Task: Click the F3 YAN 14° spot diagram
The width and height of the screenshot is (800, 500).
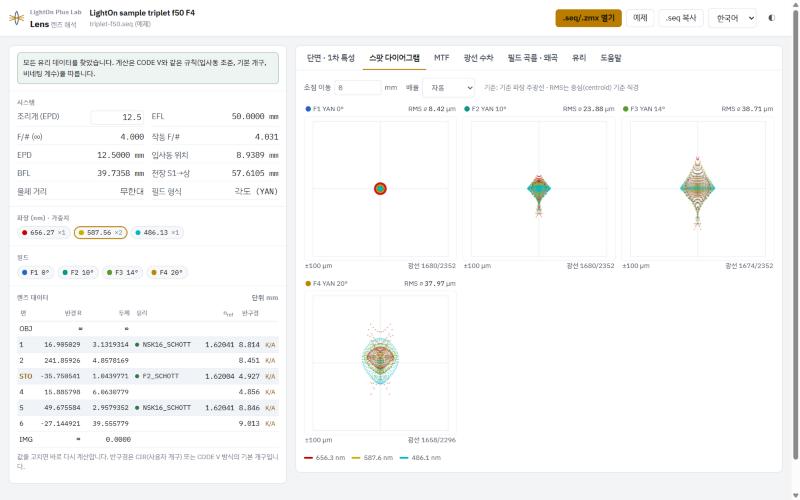Action: [x=697, y=189]
